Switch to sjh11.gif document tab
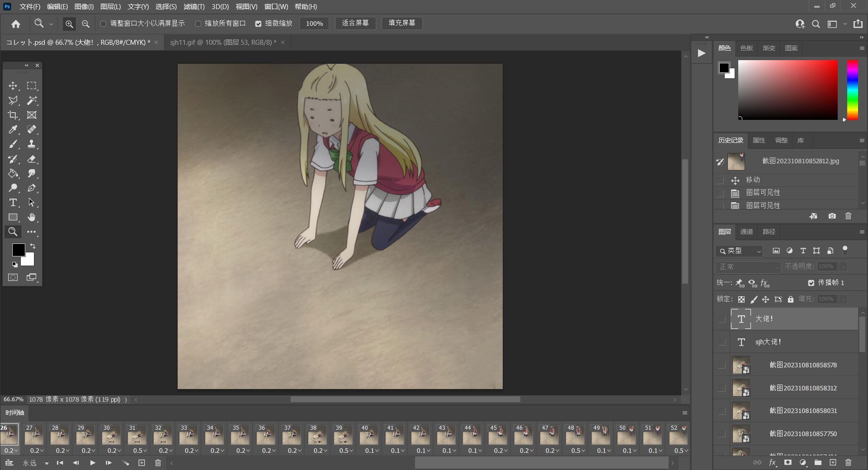This screenshot has width=868, height=470. coord(223,43)
